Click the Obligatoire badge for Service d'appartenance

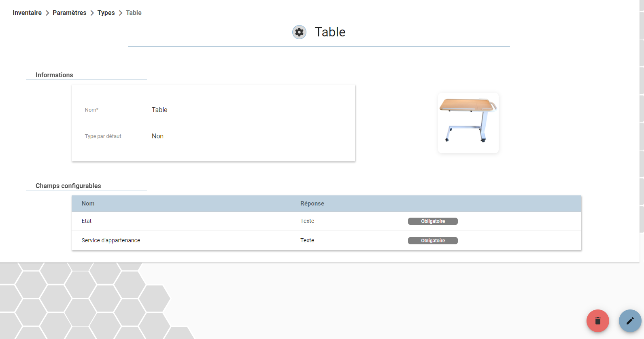433,241
